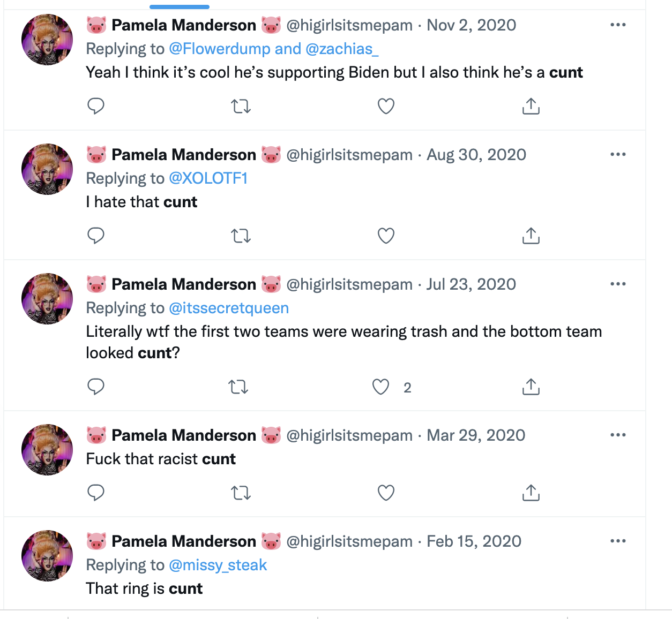The height and width of the screenshot is (619, 672).
Task: Reply to the Aug 30, 2020 tweet
Action: 96,236
